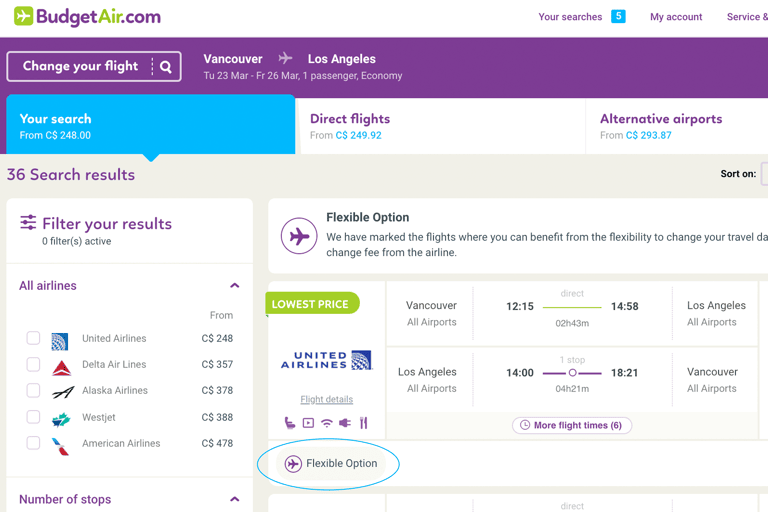Click the search magnifier in Change your flight
The height and width of the screenshot is (512, 768).
(166, 67)
